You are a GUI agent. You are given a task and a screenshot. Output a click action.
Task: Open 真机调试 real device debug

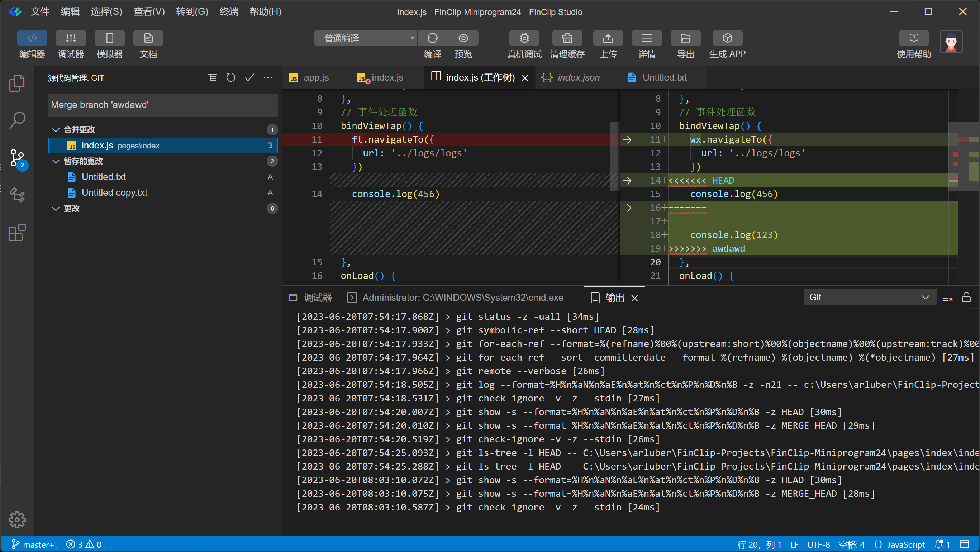(x=524, y=38)
